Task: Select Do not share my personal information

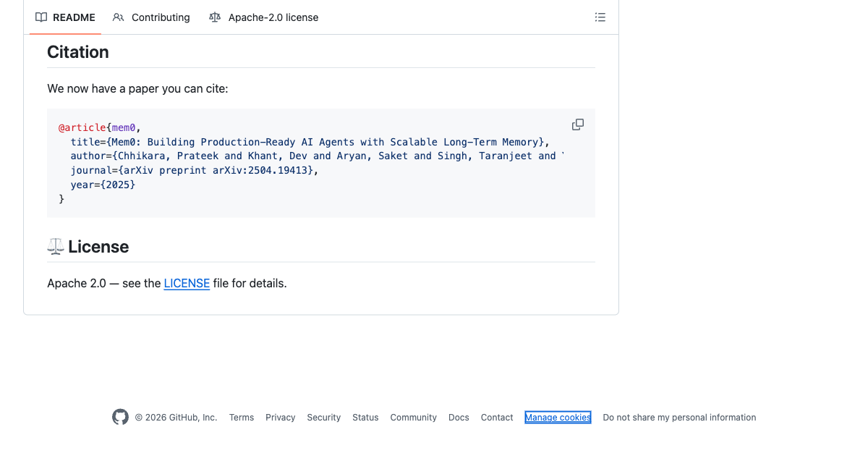Action: [x=679, y=418]
